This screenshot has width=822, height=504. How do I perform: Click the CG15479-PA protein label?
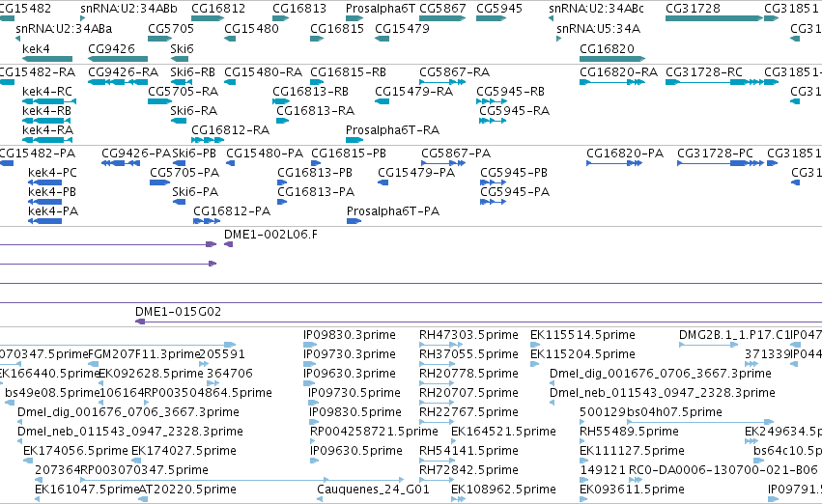point(416,173)
